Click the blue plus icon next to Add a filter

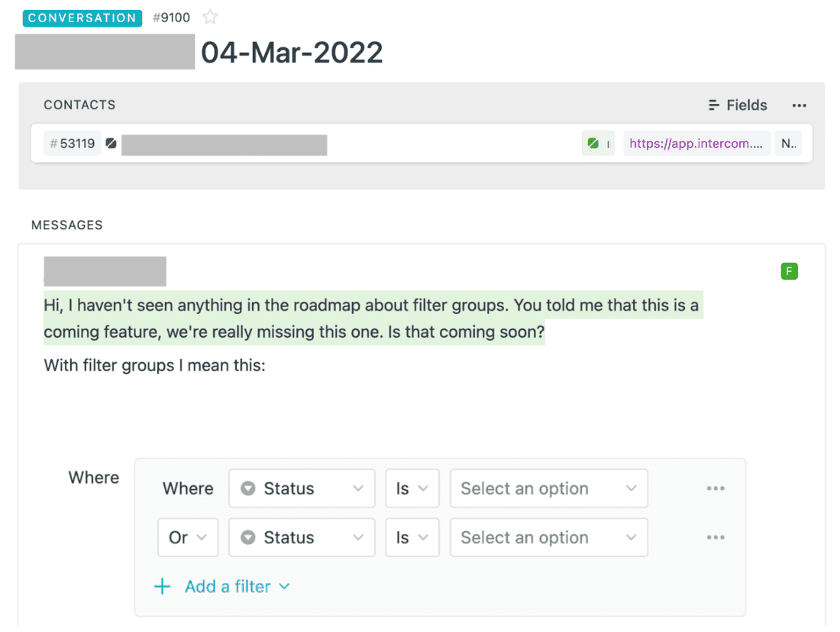point(162,586)
